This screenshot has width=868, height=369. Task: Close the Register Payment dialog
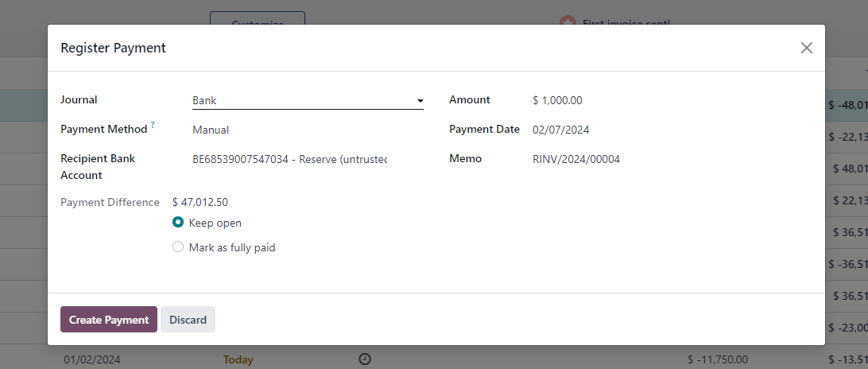(807, 48)
